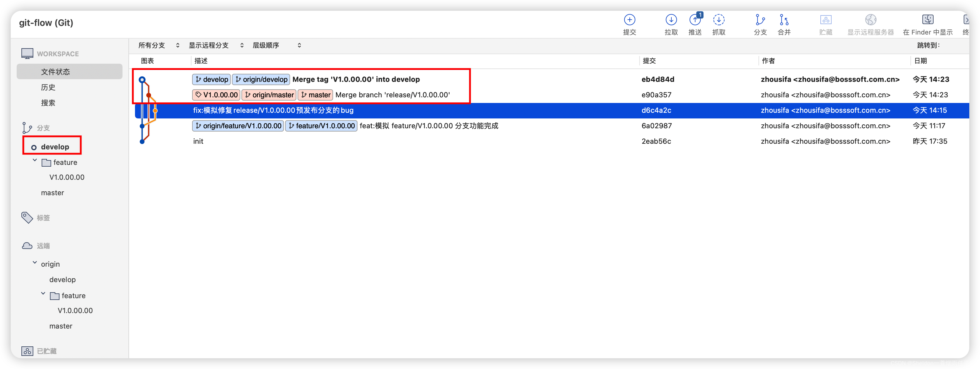The height and width of the screenshot is (369, 980).
Task: Click the Commit (提交) column header
Action: 649,61
